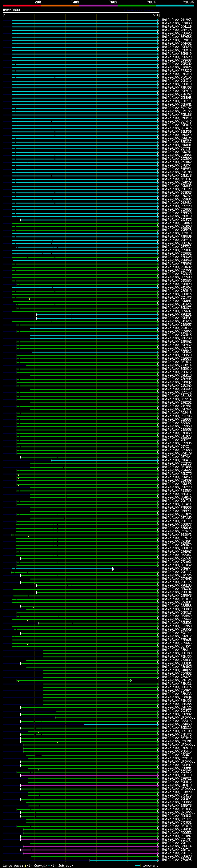Screen dimensions: 197x868
Task: Select hit label UniRef100_A9UED1
Action: [177, 314]
